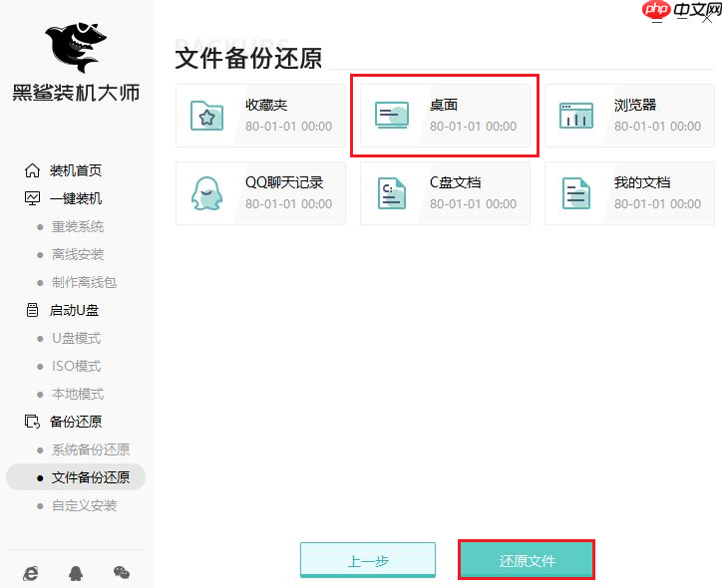
Task: Click the 上一步 back button
Action: click(368, 560)
